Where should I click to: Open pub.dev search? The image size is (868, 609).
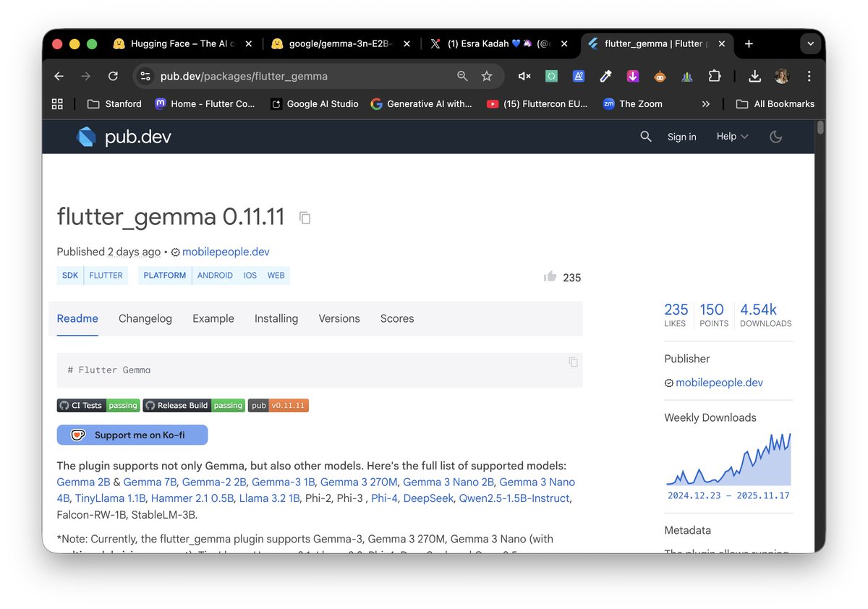pos(646,136)
